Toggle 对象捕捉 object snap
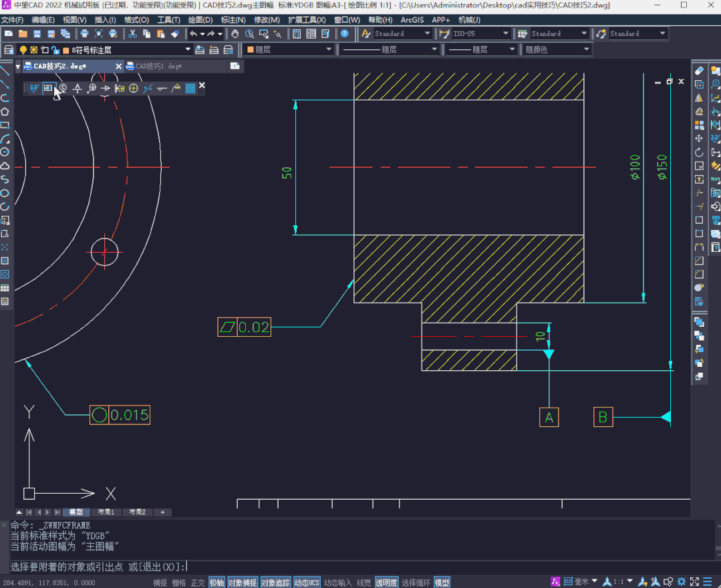The image size is (721, 588). click(x=242, y=583)
